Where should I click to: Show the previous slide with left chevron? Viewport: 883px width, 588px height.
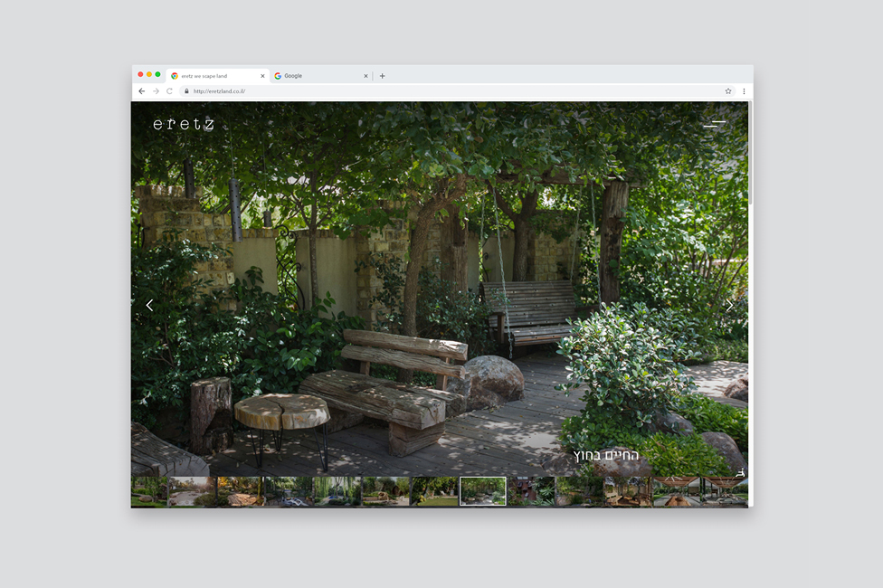149,305
